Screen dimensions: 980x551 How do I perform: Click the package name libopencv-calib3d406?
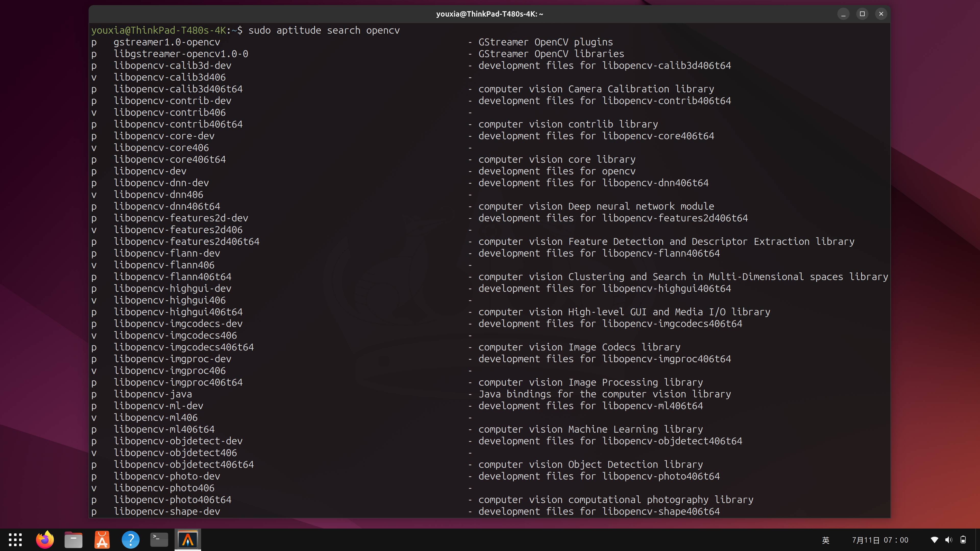tap(170, 78)
